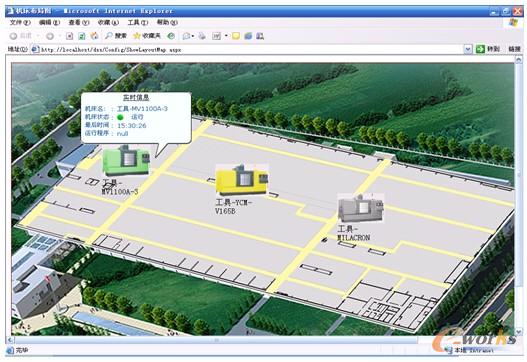This screenshot has width=527, height=362.
Task: Select the grey MILACRON machine icon
Action: (x=361, y=207)
